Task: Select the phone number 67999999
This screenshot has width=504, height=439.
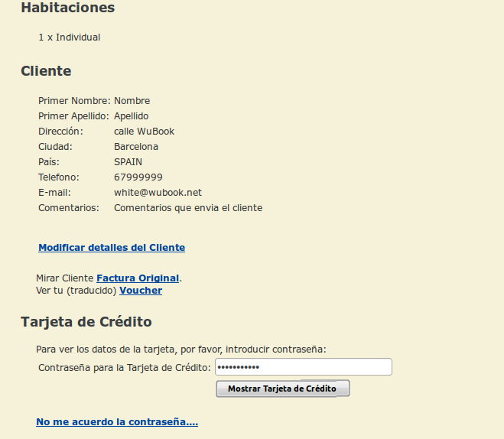Action: [138, 177]
